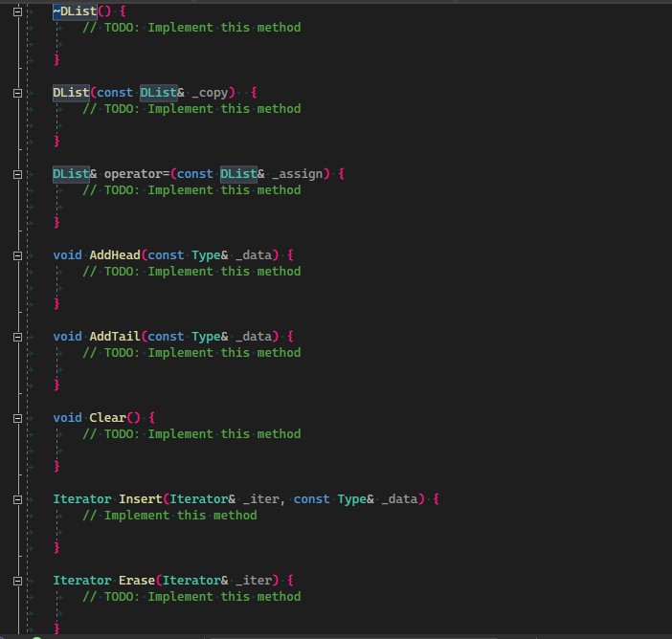Click the Iterator return type of Erase
This screenshot has width=672, height=639.
82,581
